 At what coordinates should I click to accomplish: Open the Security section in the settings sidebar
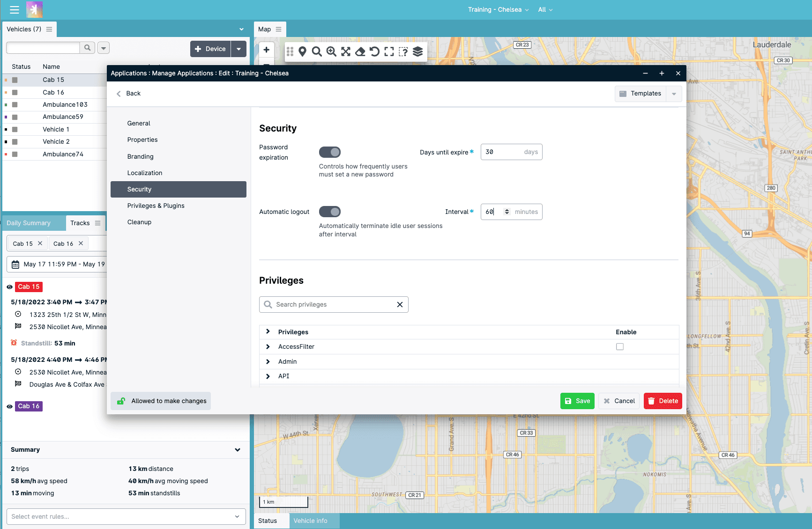click(139, 189)
